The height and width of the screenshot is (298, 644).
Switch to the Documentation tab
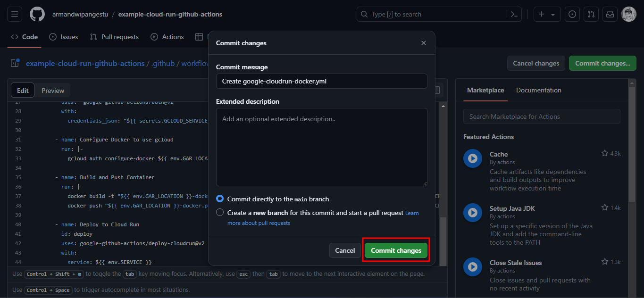538,90
